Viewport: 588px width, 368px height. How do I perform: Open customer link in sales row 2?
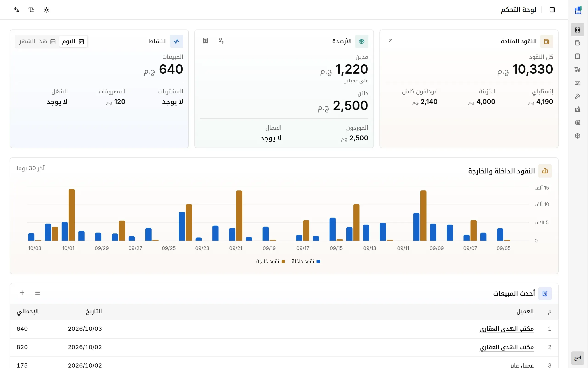pyautogui.click(x=506, y=347)
